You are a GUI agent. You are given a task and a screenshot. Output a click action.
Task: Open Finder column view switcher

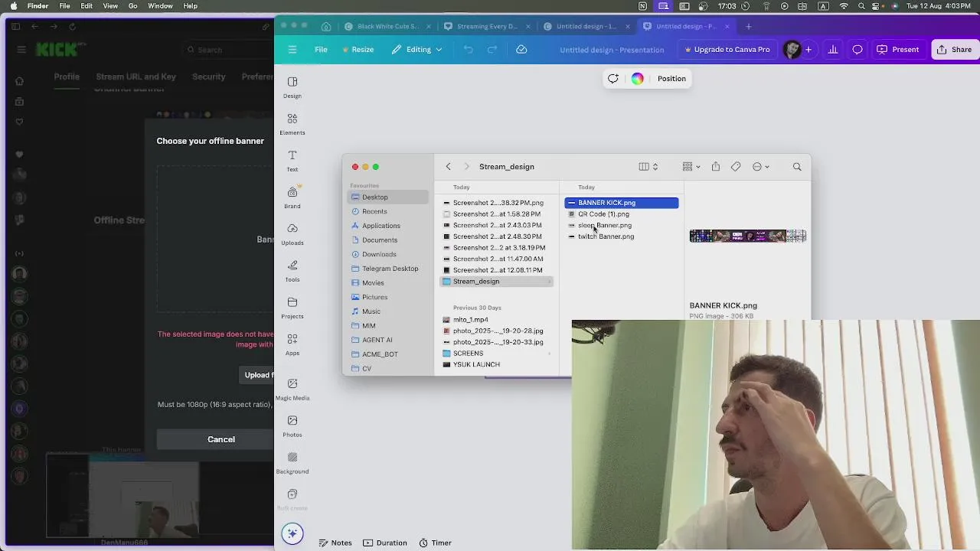click(x=648, y=166)
